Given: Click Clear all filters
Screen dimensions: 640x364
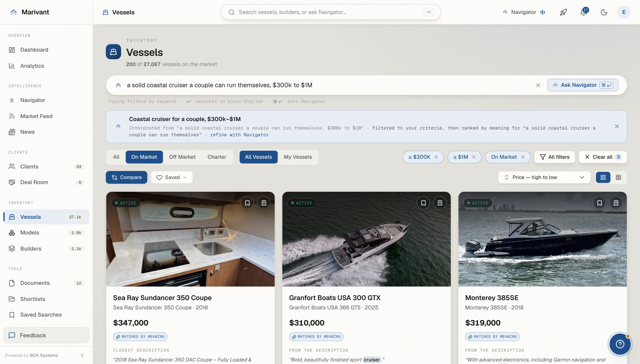Looking at the screenshot, I should click(x=603, y=157).
